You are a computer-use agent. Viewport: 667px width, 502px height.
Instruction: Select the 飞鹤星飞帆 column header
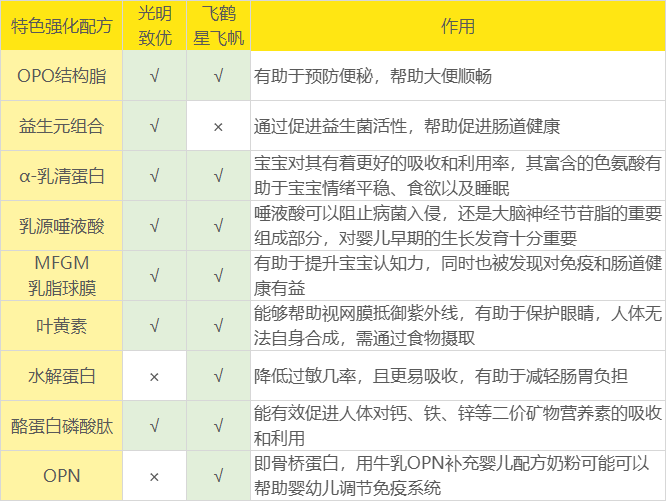coord(218,27)
